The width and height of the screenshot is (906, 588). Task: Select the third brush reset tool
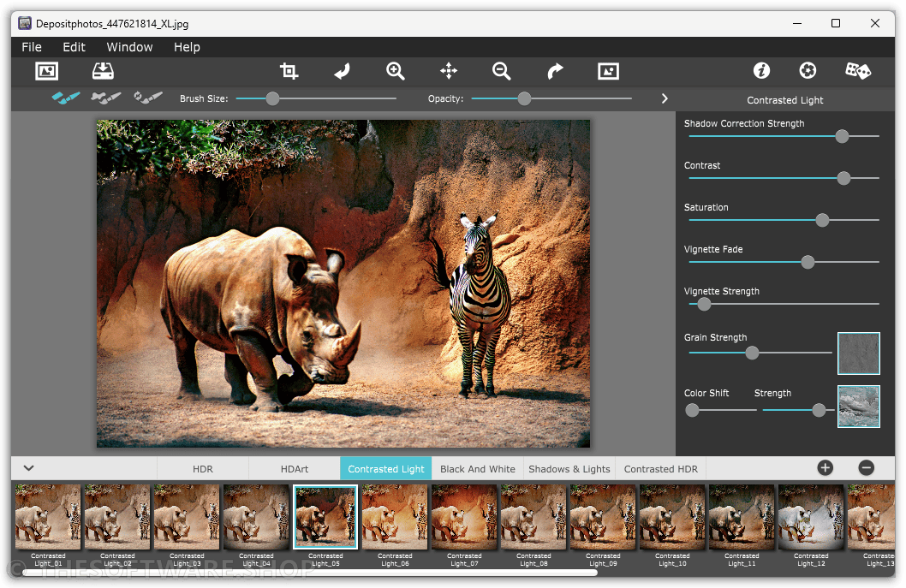(x=148, y=98)
